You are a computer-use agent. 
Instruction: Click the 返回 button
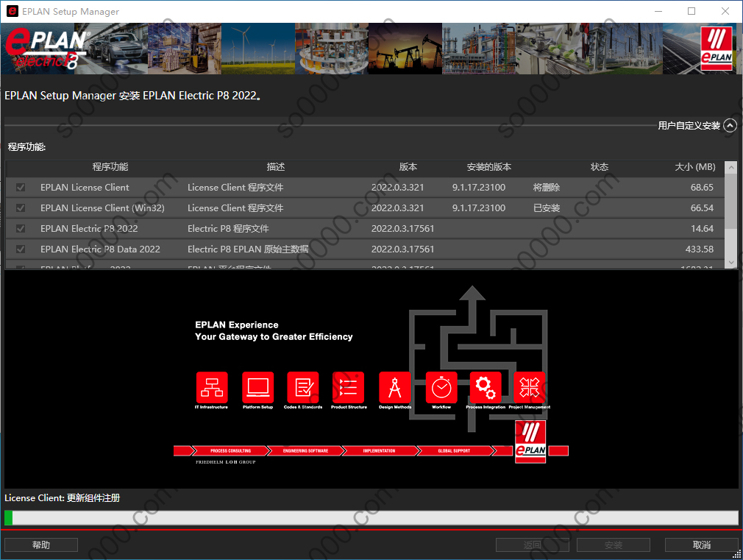tap(532, 545)
